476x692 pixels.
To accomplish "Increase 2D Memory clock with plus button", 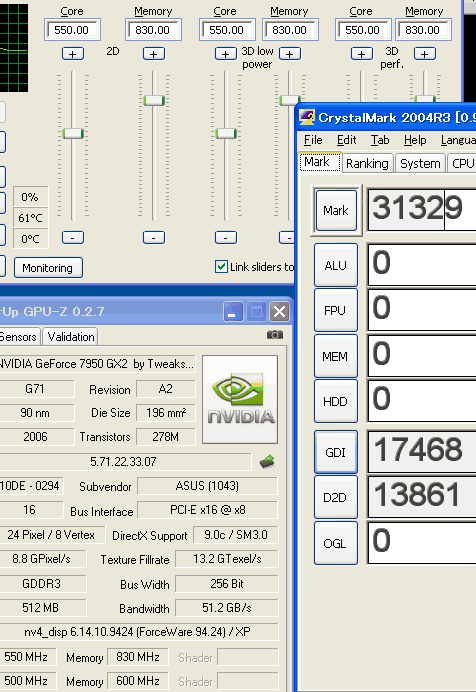I will point(154,54).
